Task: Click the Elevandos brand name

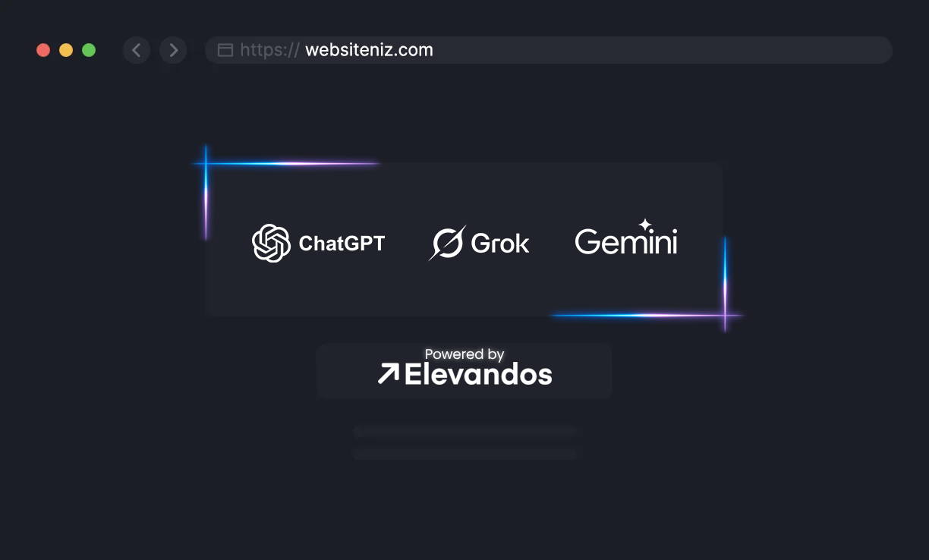Action: (478, 374)
